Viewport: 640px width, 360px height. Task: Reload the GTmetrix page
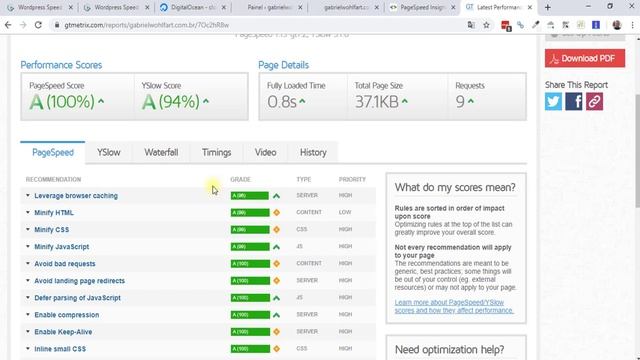(38, 25)
